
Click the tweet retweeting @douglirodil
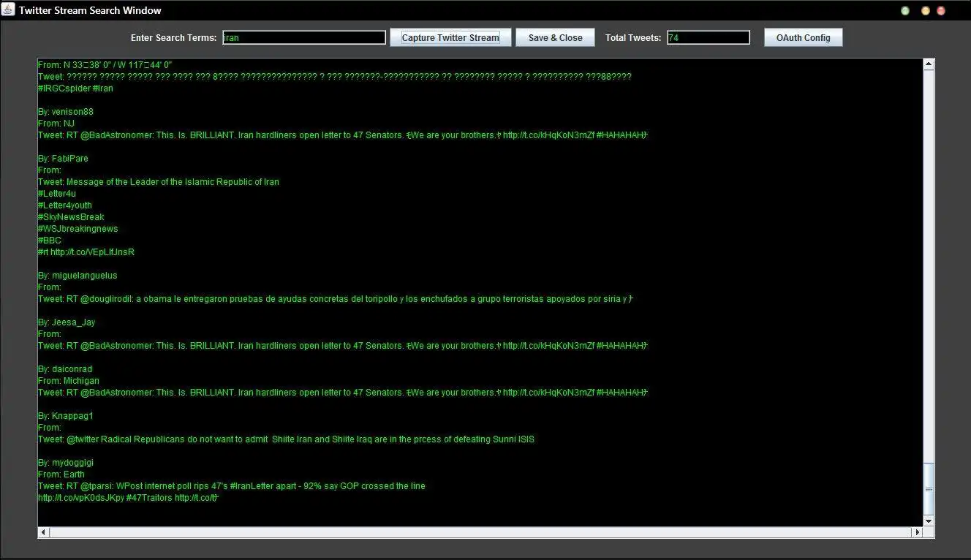click(x=336, y=299)
